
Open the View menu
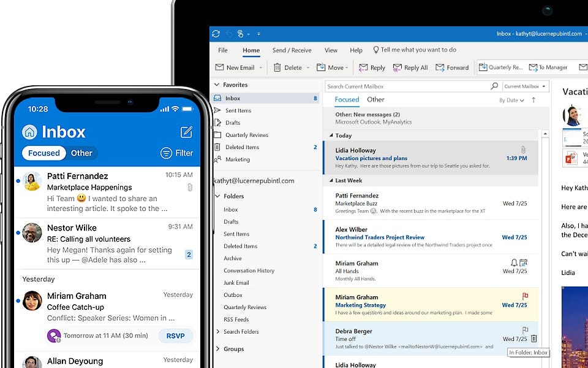point(331,50)
